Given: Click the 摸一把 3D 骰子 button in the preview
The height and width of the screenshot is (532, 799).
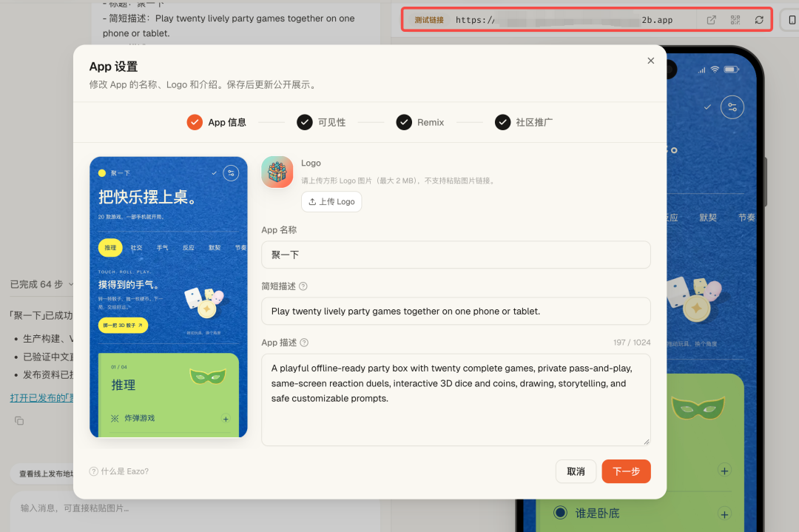Looking at the screenshot, I should [123, 325].
